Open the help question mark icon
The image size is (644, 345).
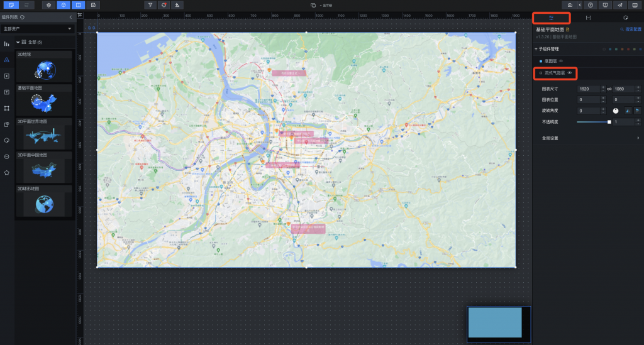click(x=590, y=5)
